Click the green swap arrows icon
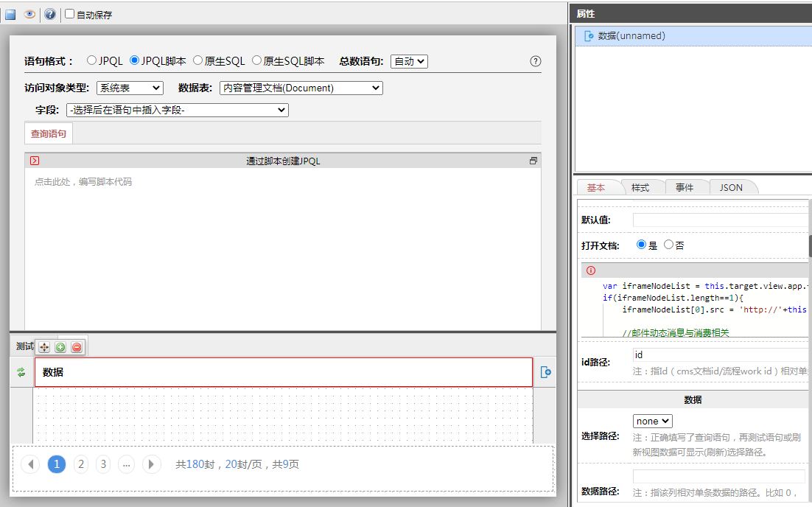The width and height of the screenshot is (812, 507). click(x=21, y=372)
